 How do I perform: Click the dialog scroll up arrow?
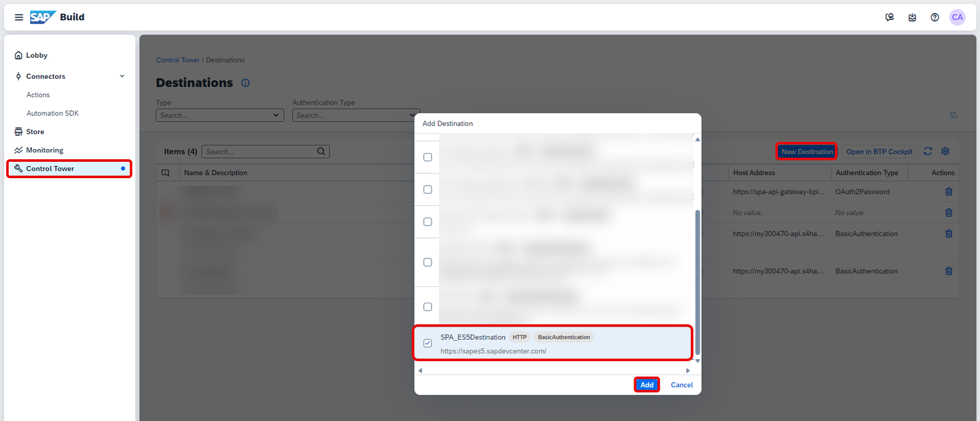[697, 139]
